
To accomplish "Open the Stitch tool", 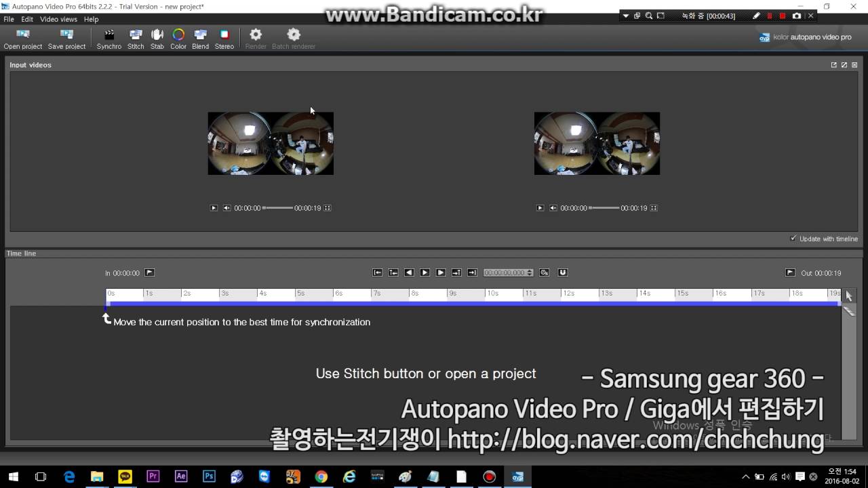I will pos(136,39).
